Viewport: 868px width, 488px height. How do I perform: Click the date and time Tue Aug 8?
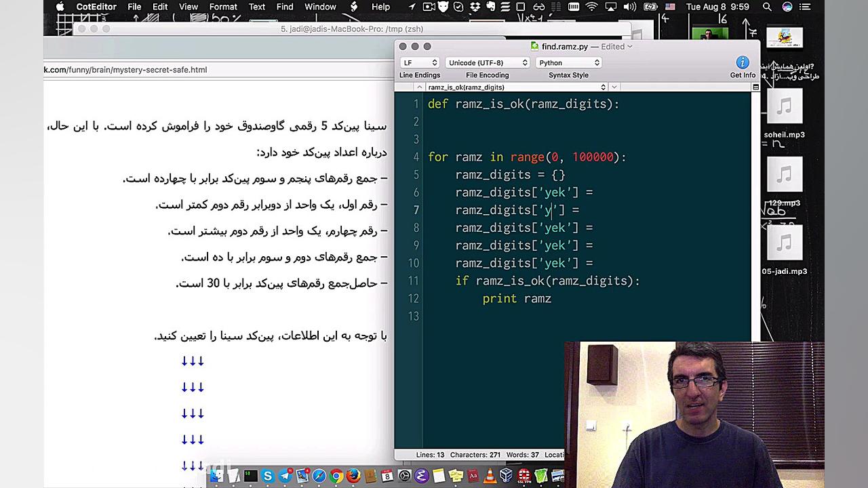coord(717,7)
